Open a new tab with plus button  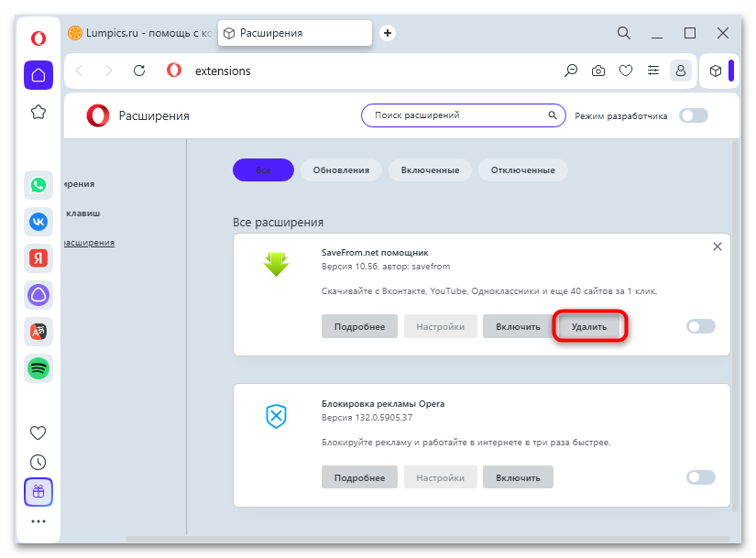tap(387, 33)
